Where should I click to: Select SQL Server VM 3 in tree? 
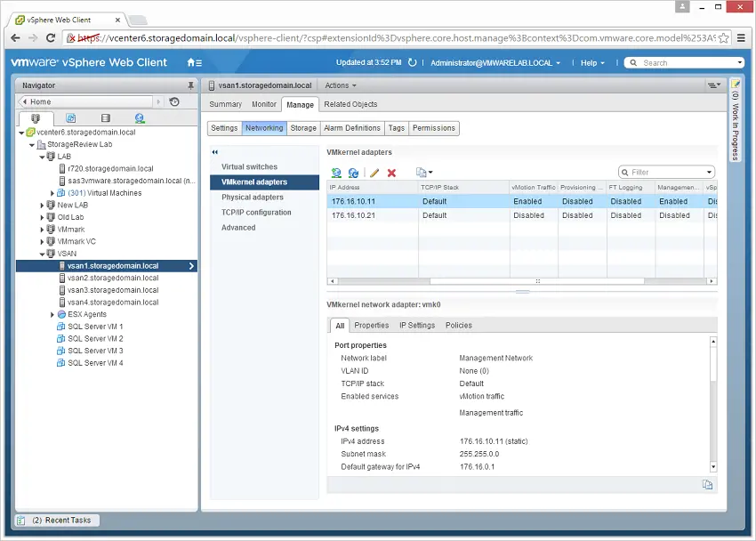(x=95, y=351)
